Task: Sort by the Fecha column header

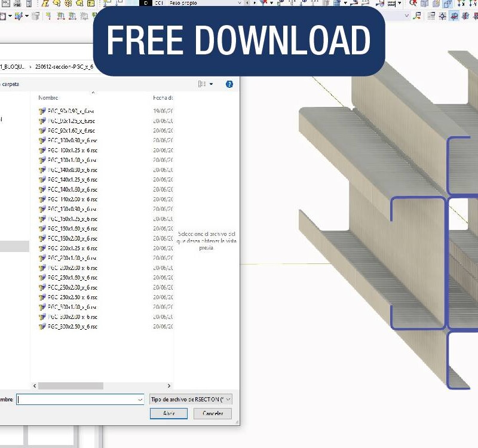Action: [163, 98]
